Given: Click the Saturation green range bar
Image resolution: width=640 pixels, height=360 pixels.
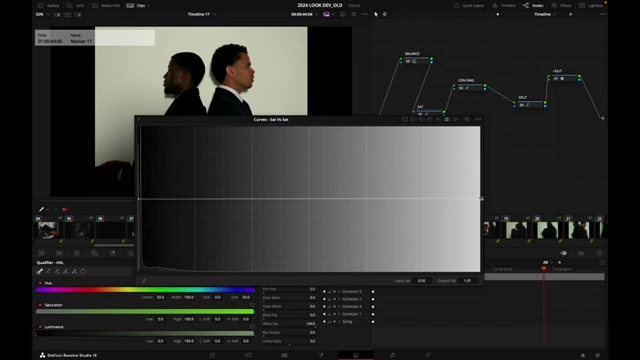Looking at the screenshot, I should click(x=145, y=311).
